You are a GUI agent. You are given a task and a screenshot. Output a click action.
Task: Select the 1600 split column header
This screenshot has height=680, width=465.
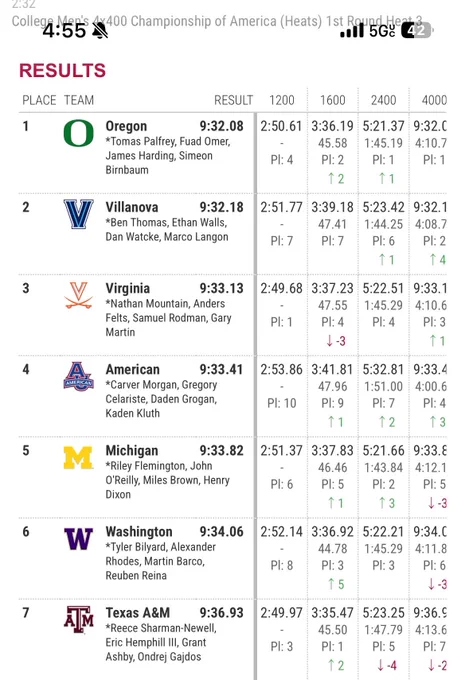[333, 100]
